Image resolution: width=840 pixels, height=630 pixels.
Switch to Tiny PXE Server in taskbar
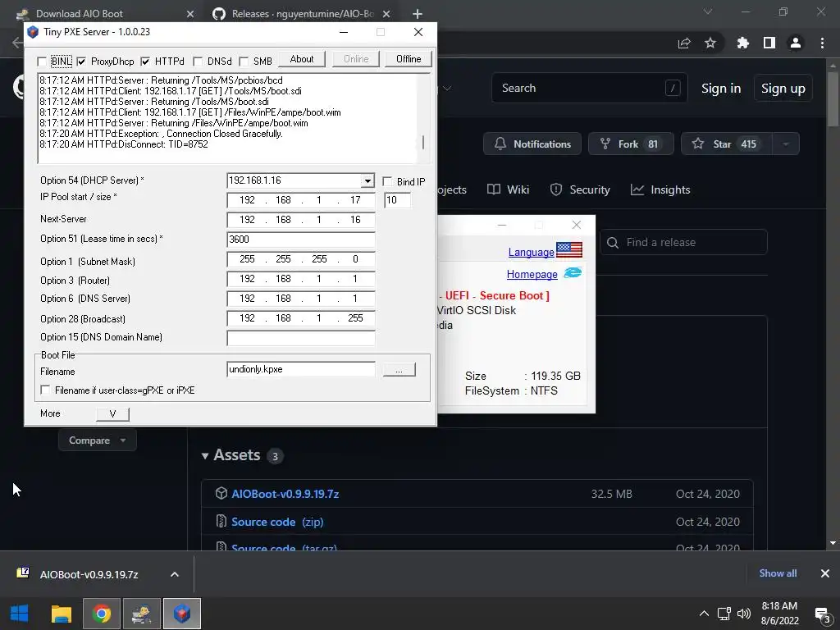182,614
